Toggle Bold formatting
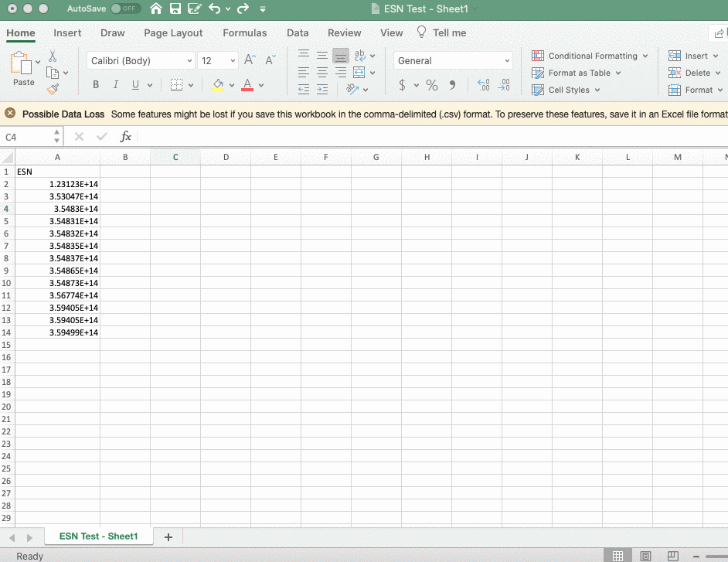The height and width of the screenshot is (562, 728). tap(96, 84)
